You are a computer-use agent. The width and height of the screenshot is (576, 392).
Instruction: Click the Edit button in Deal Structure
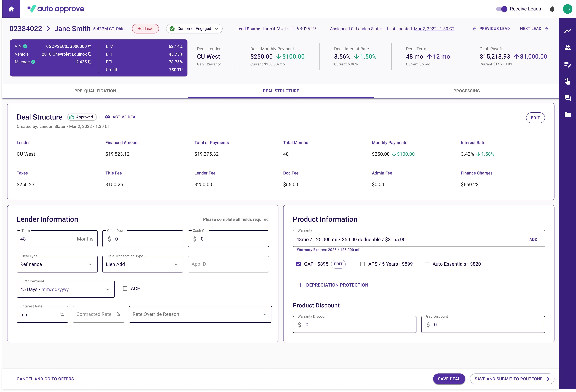click(x=535, y=118)
